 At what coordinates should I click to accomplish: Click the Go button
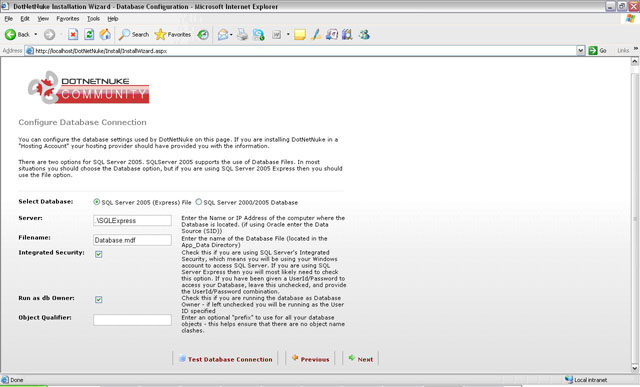coord(598,51)
